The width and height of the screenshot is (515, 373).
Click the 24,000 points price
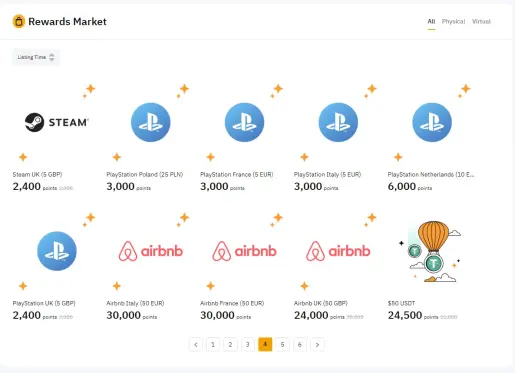[x=319, y=315]
